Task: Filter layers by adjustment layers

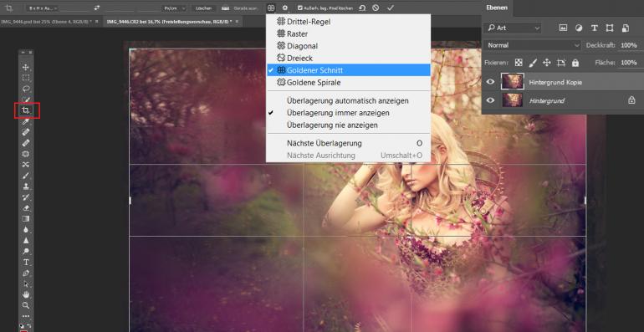Action: point(579,28)
